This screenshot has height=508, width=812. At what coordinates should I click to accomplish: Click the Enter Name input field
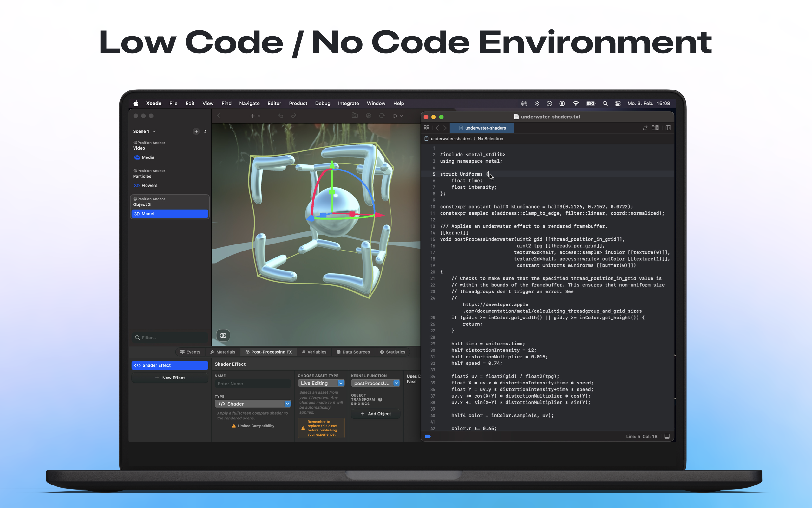tap(253, 384)
